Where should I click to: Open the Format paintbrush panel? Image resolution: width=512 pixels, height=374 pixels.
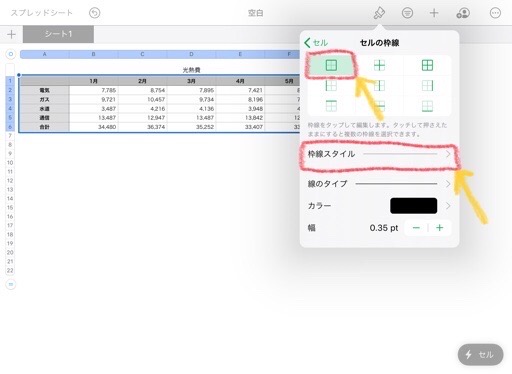click(379, 13)
